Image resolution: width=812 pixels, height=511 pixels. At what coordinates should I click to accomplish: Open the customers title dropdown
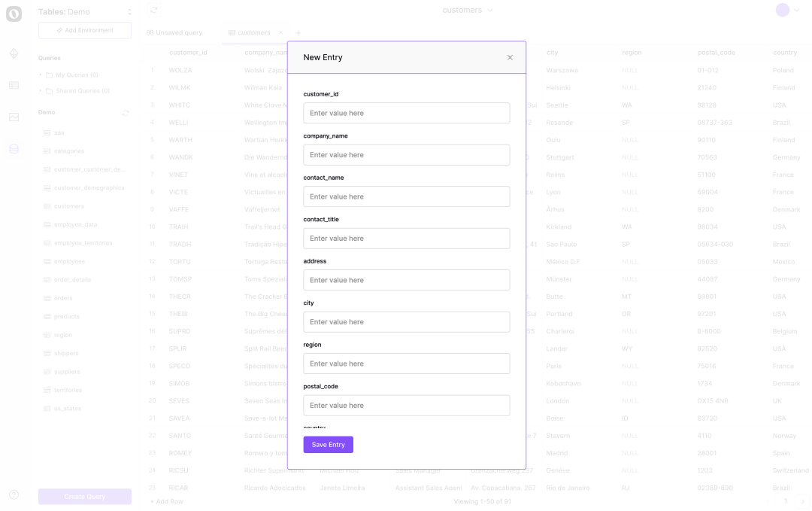tap(468, 11)
